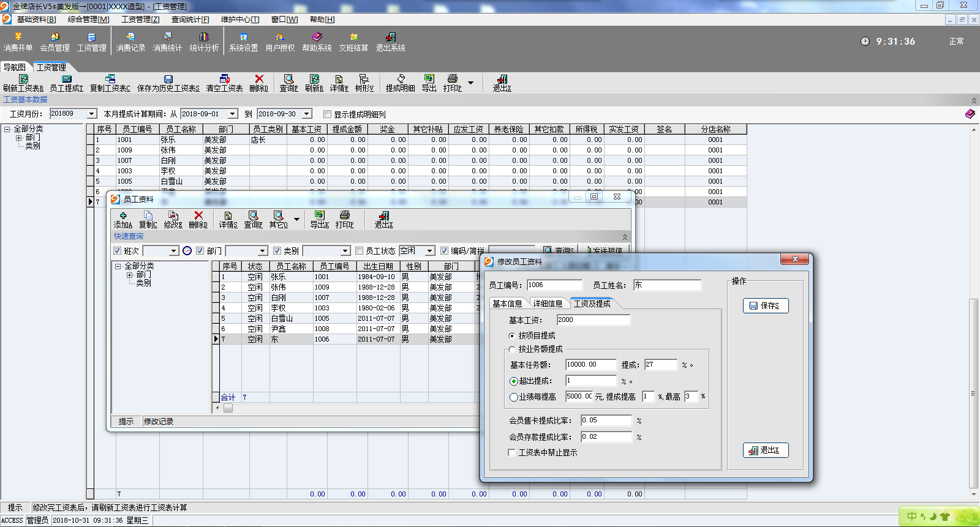Open the 员工状态 combo box
The image size is (980, 527).
click(x=417, y=251)
